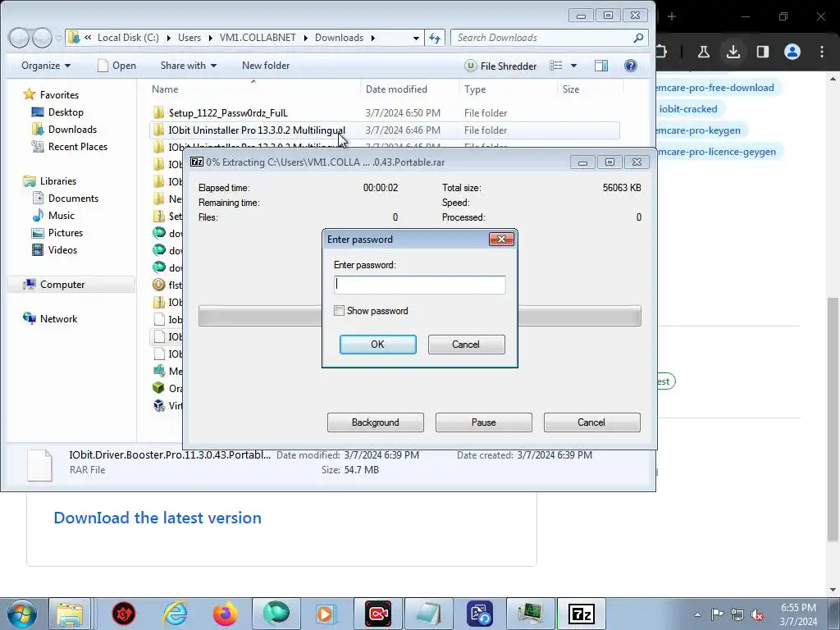This screenshot has width=840, height=630.
Task: Open Desktop in the navigation pane
Action: [66, 112]
